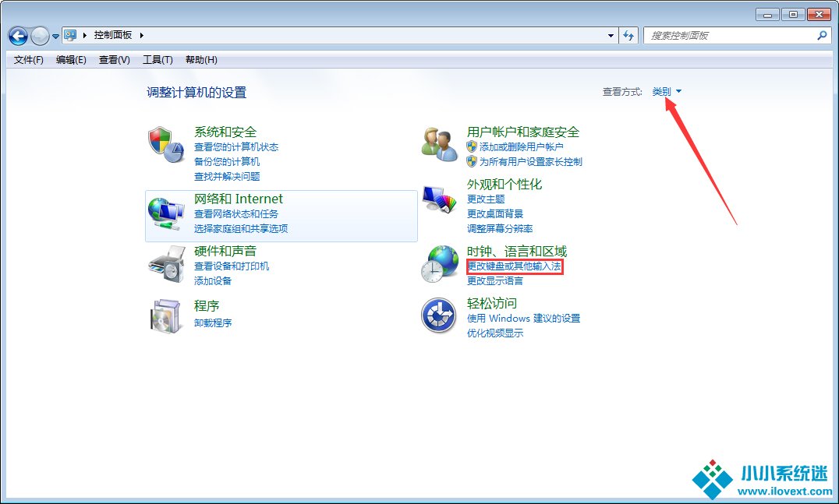
Task: Click the Ease of Access circular icon
Action: click(438, 315)
